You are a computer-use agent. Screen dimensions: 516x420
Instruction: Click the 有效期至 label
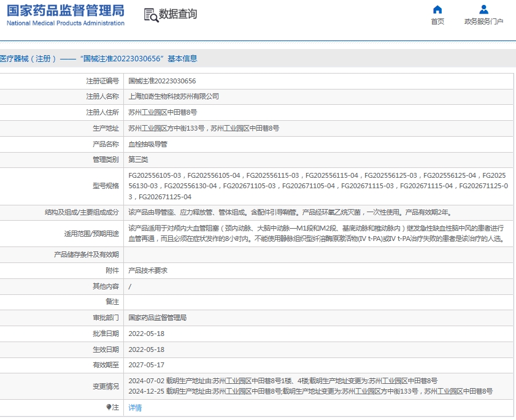click(x=106, y=365)
